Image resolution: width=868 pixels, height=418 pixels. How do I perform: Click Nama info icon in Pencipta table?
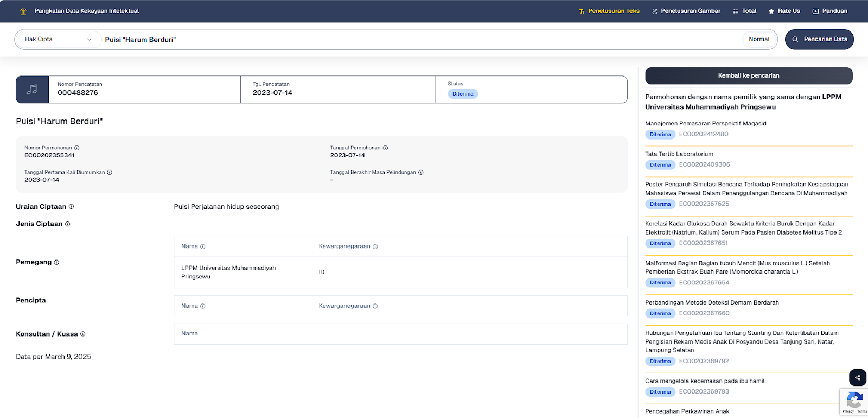pyautogui.click(x=203, y=306)
